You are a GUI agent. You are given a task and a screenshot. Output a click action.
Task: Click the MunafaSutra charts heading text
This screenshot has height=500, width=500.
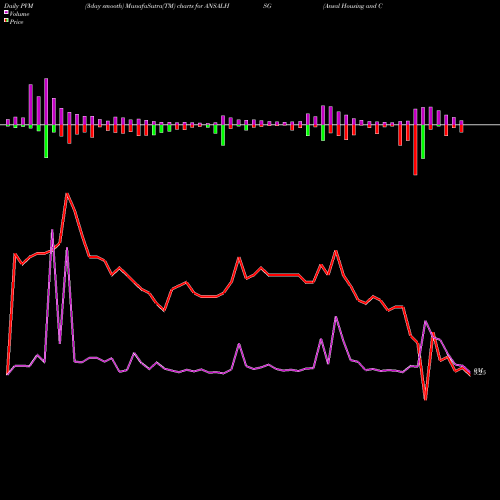(157, 6)
